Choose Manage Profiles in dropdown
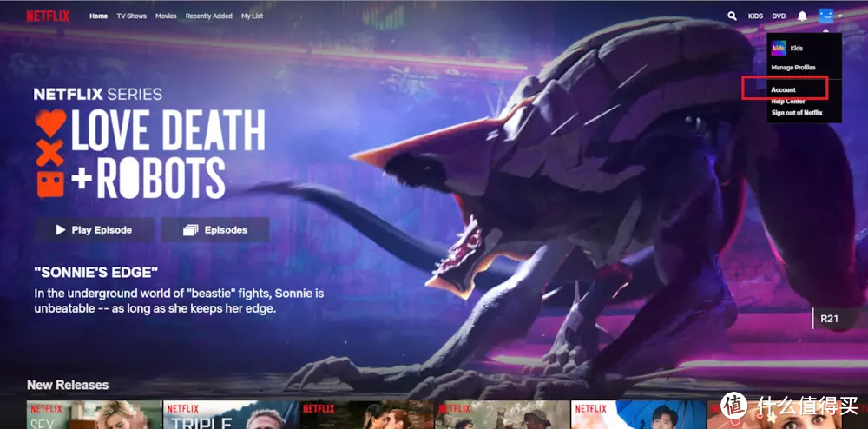The height and width of the screenshot is (429, 868). tap(793, 68)
